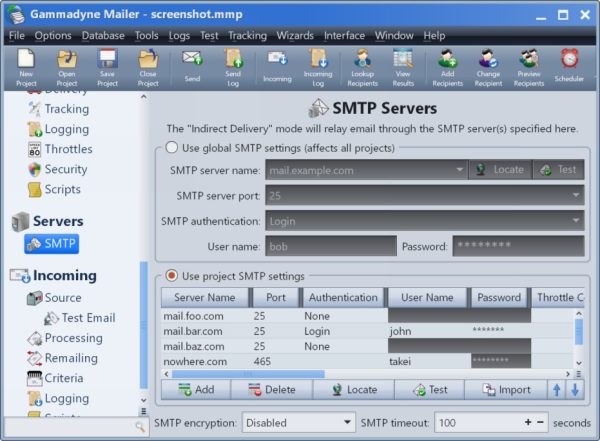Open the Tracking menu in menu bar
The width and height of the screenshot is (600, 441).
(x=247, y=35)
